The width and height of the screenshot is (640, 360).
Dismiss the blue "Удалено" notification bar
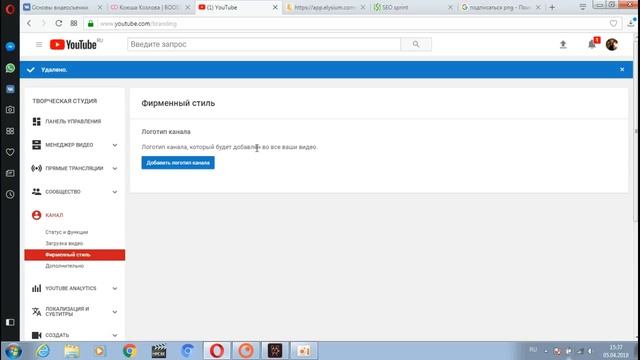click(622, 69)
